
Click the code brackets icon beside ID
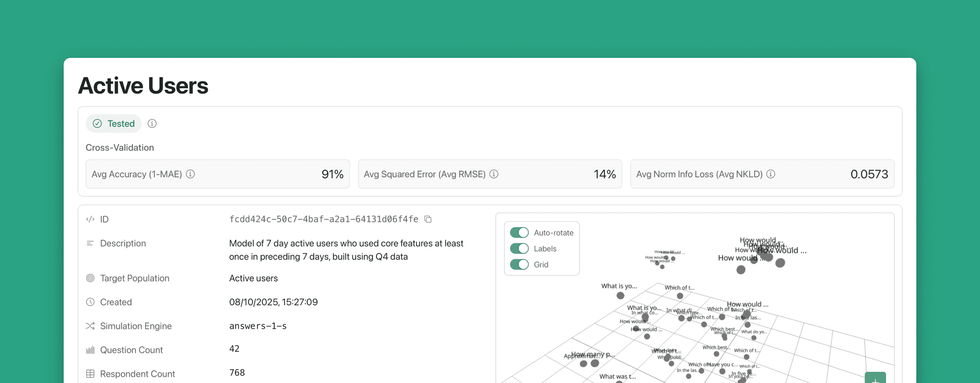pyautogui.click(x=90, y=219)
